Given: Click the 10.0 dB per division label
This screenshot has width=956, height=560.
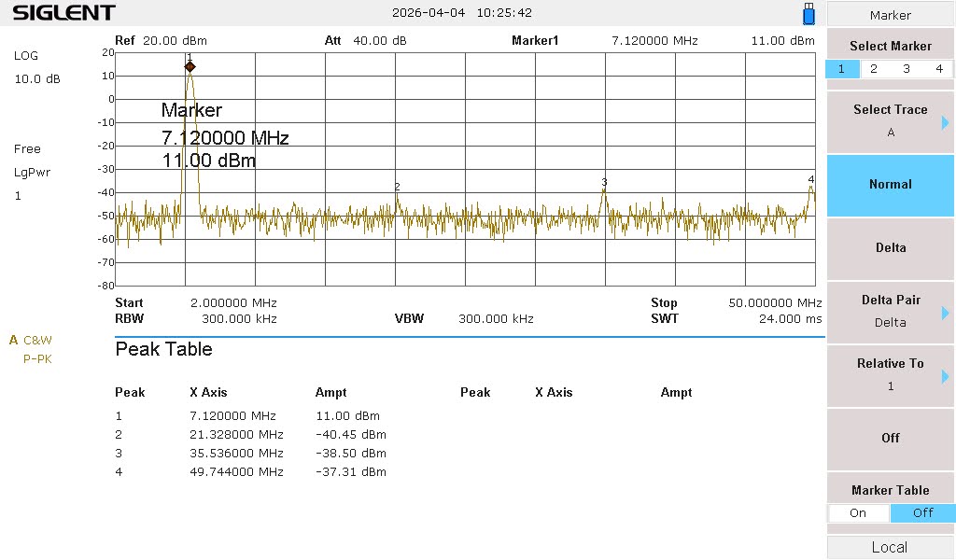Looking at the screenshot, I should (37, 79).
